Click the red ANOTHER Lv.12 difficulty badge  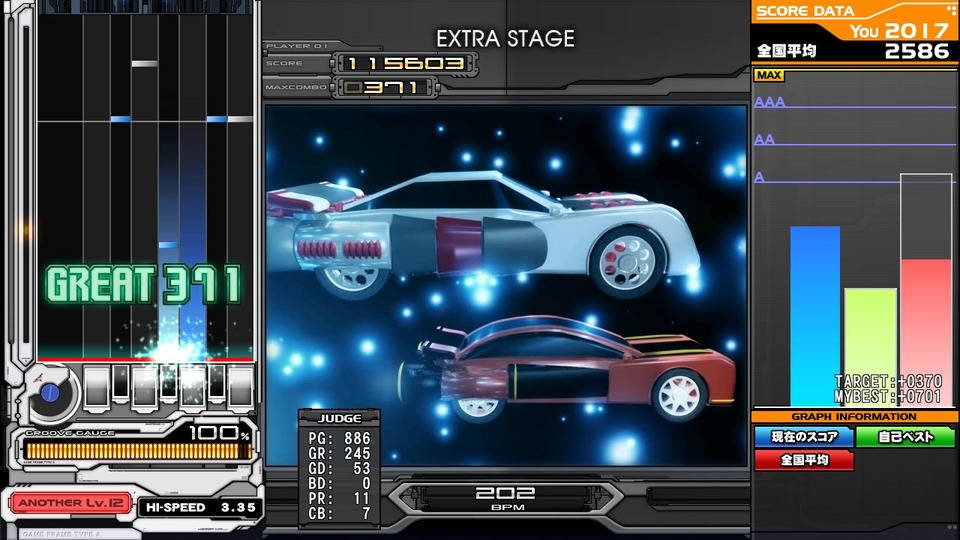[70, 503]
